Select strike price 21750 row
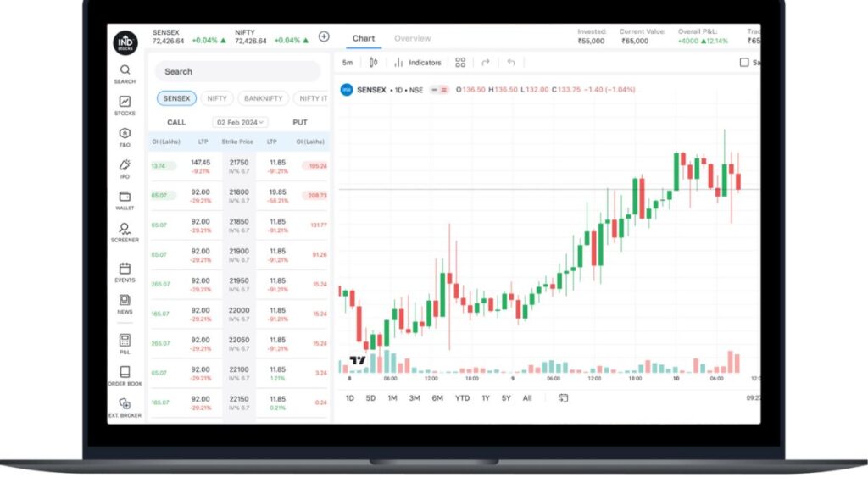 (238, 166)
